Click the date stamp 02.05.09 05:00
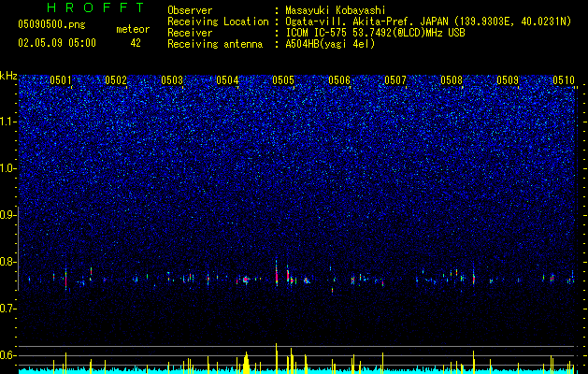Image resolution: width=588 pixels, height=374 pixels. [x=57, y=43]
